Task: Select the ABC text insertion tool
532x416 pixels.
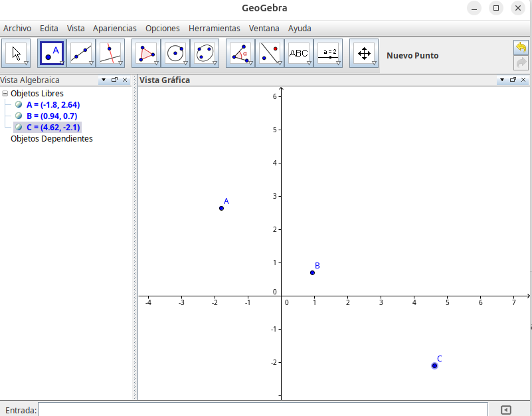Action: coord(298,52)
